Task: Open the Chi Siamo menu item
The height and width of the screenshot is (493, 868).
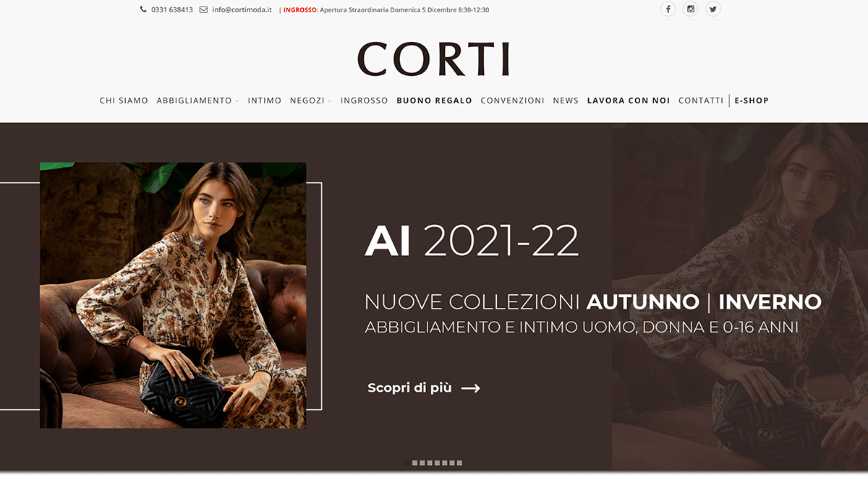Action: click(124, 100)
